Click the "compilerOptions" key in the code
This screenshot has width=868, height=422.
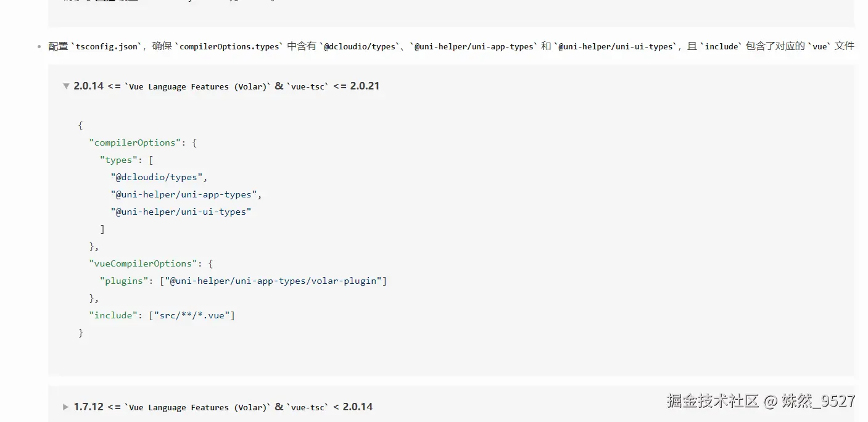coord(136,143)
